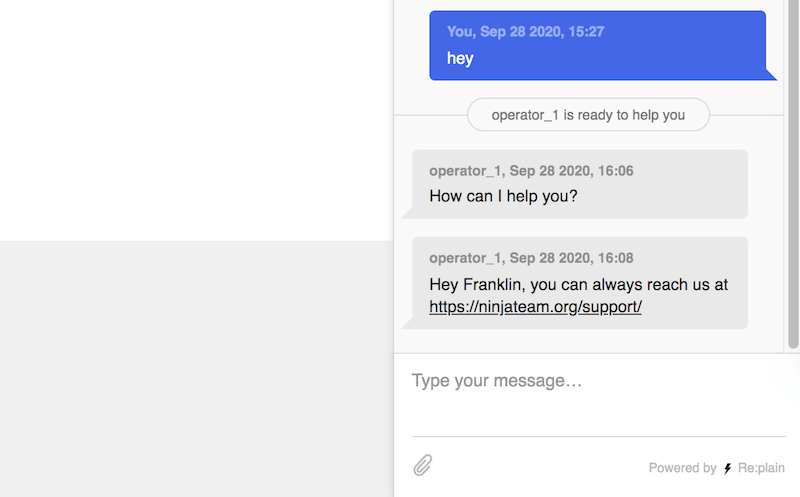Click the white page area outside the chat
Screen dimensions: 800x497
point(196,120)
